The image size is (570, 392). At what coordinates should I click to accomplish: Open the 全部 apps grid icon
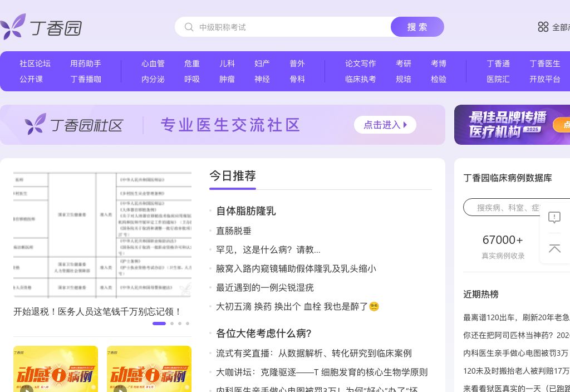click(x=543, y=26)
